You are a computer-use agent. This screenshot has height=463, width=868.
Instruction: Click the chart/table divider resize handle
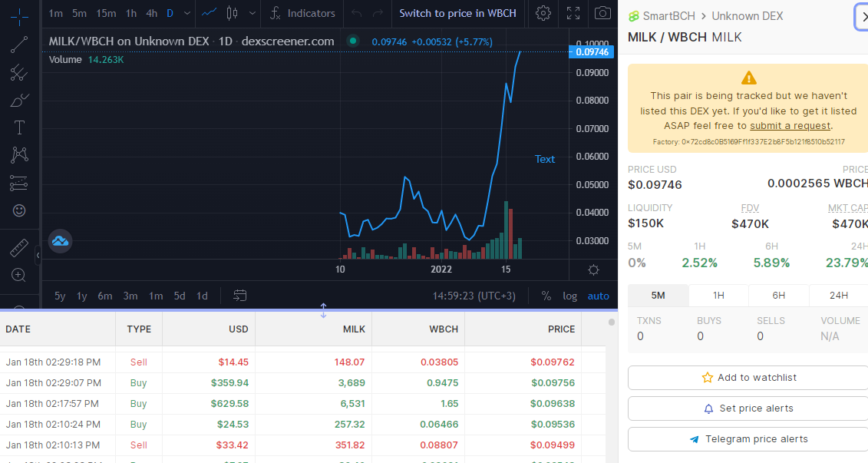(x=323, y=311)
